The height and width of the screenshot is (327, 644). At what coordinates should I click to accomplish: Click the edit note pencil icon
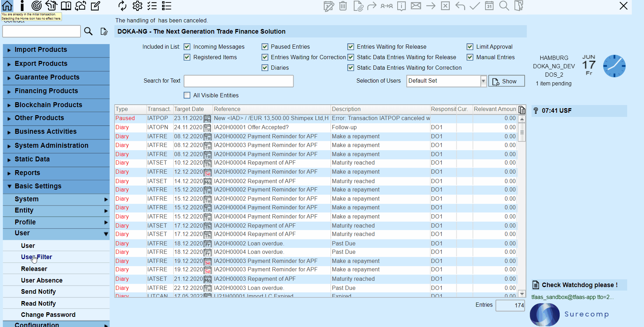point(95,6)
